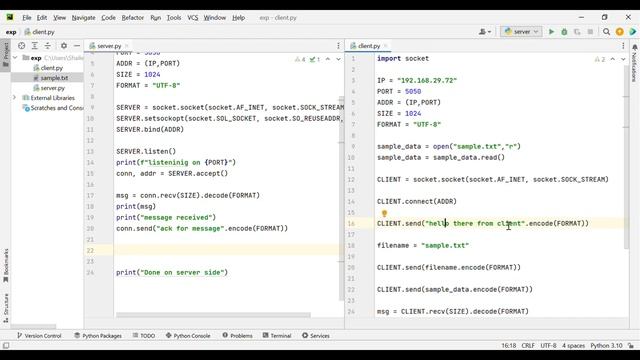This screenshot has height=360, width=640.
Task: Go to previous highlighted error in client.py
Action: [613, 59]
